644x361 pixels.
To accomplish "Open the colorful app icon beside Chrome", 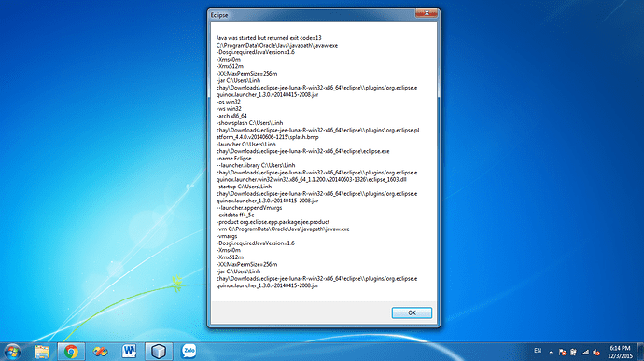I will pos(100,352).
